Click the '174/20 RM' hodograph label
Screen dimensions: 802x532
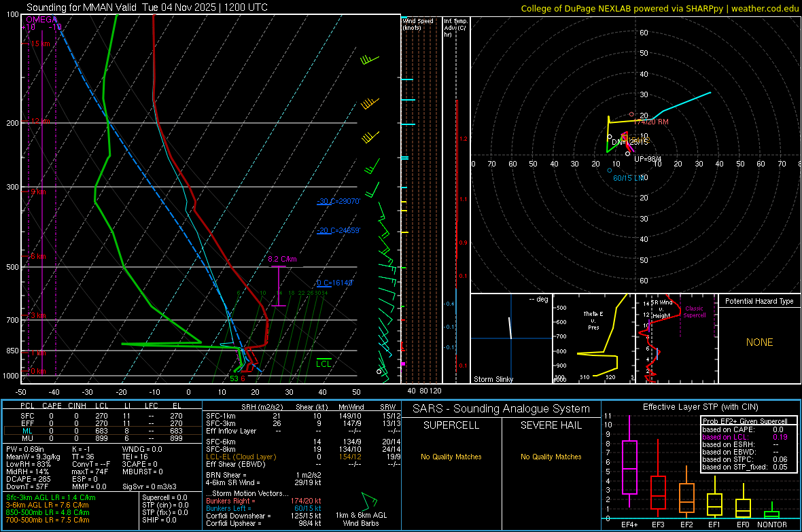[651, 122]
